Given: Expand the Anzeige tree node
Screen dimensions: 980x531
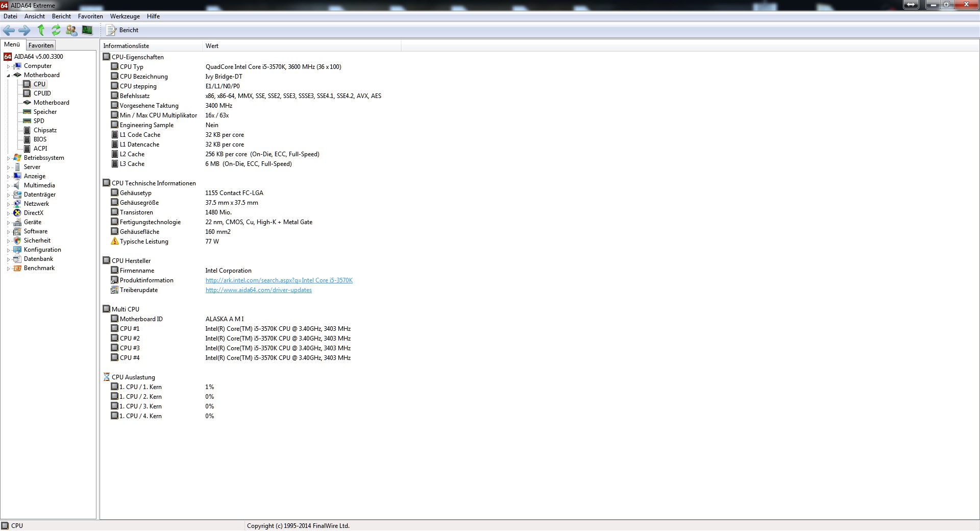Looking at the screenshot, I should pyautogui.click(x=8, y=177).
